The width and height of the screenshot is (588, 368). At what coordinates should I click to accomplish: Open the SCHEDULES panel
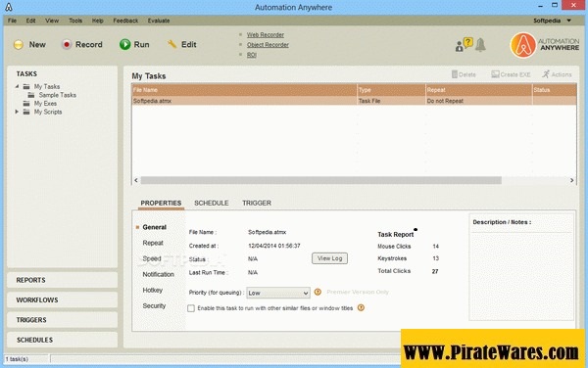click(x=63, y=340)
